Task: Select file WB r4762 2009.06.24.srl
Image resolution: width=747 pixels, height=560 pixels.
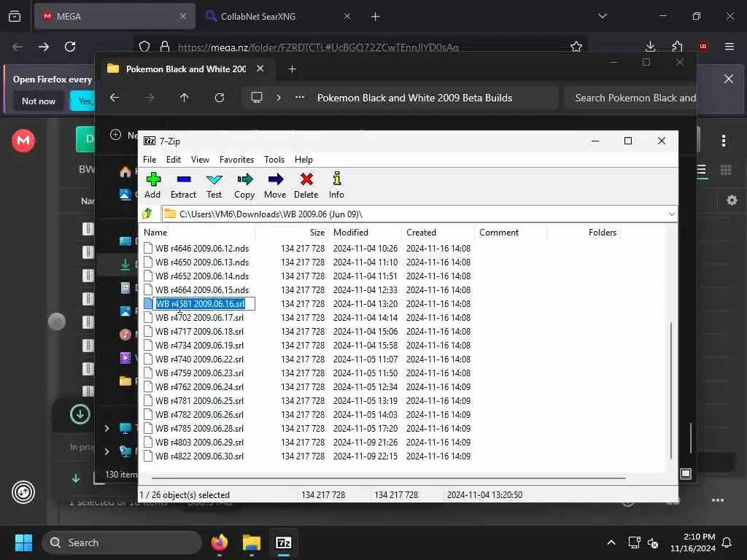Action: [199, 386]
